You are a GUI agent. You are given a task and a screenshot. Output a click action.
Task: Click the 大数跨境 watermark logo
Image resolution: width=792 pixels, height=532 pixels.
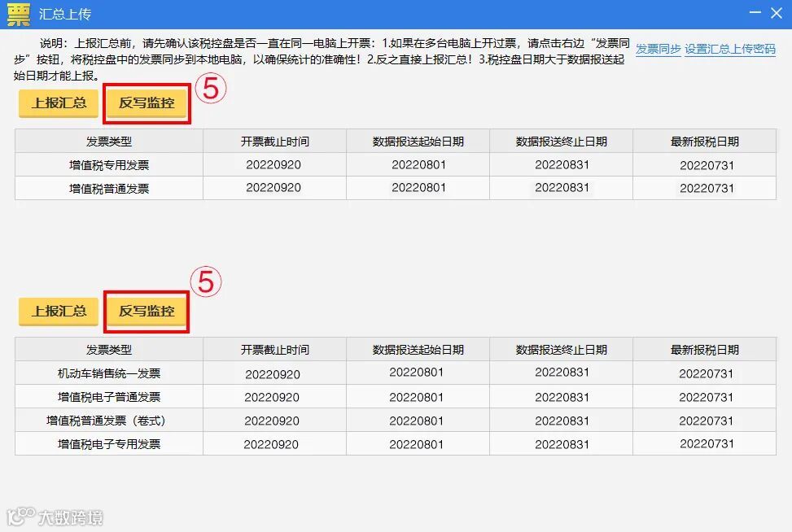tap(55, 515)
